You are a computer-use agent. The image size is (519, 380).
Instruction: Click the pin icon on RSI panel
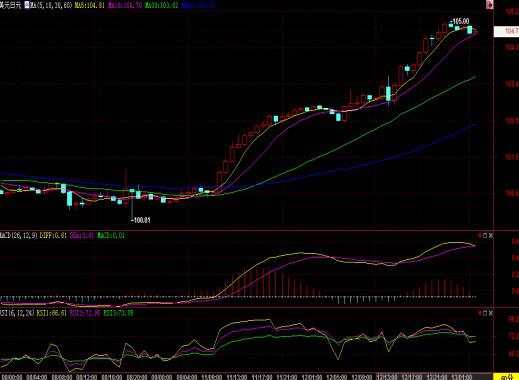click(x=480, y=313)
